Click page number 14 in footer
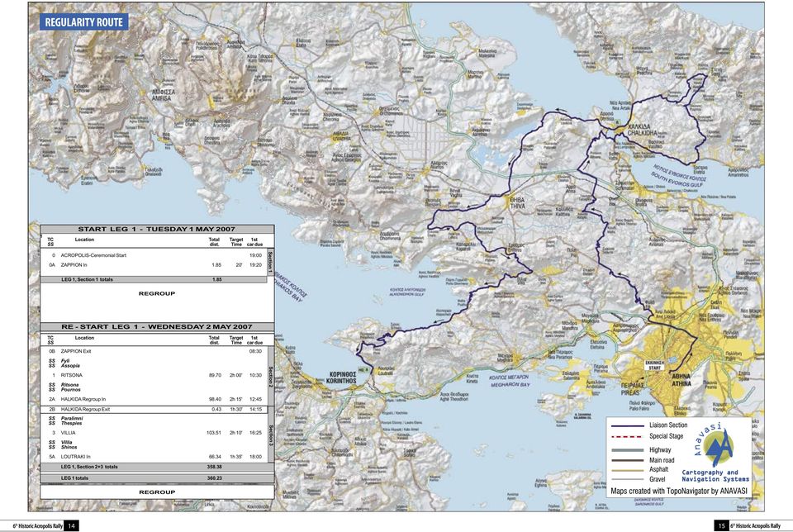Viewport: 793px width, 532px height. [71, 526]
